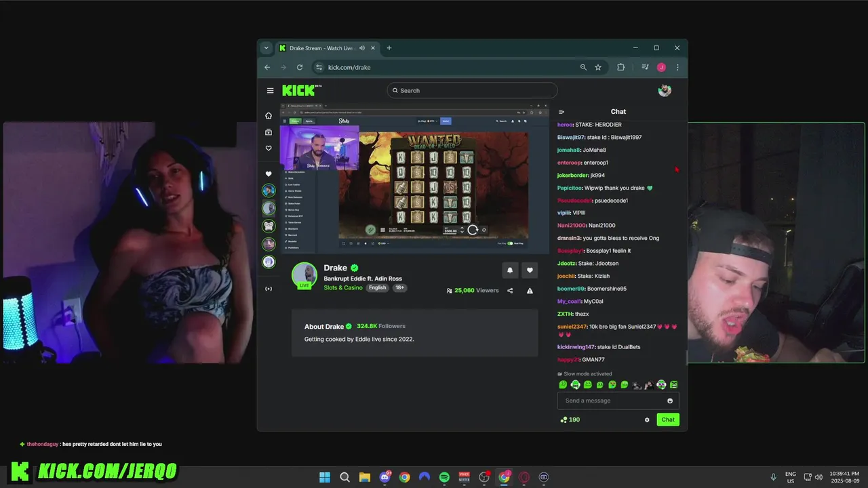Open the Slots & Casino category link
The width and height of the screenshot is (868, 488).
(343, 287)
